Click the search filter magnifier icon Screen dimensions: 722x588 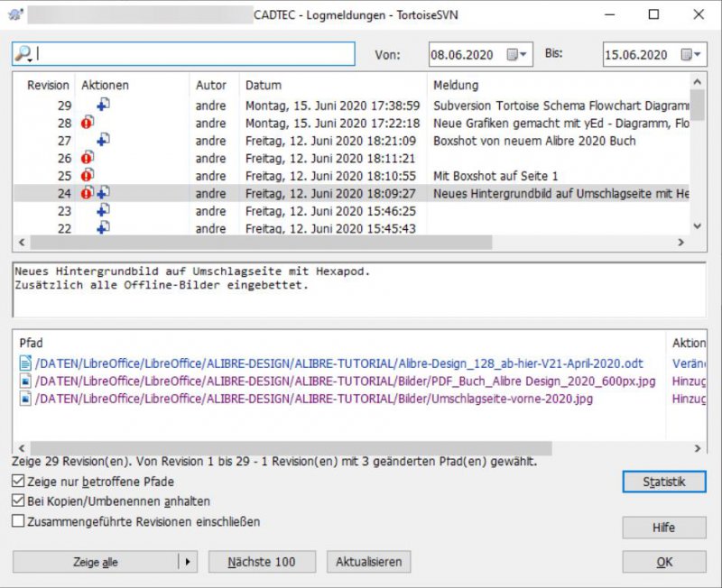pyautogui.click(x=23, y=54)
